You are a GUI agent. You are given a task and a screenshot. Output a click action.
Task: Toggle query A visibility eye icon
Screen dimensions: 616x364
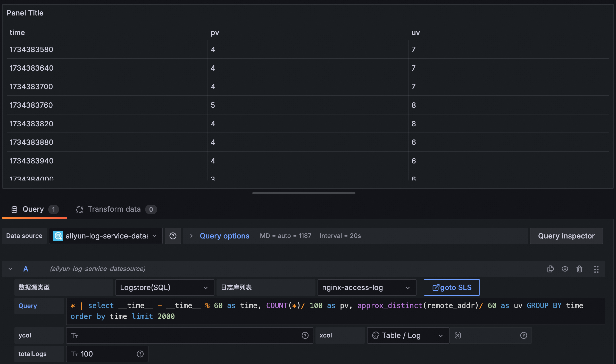pos(565,269)
